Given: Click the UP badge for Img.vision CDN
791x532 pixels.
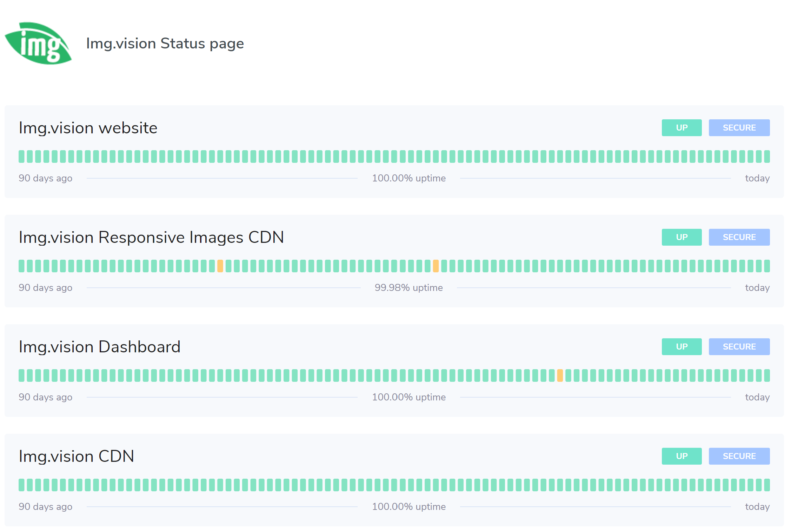Looking at the screenshot, I should 681,456.
